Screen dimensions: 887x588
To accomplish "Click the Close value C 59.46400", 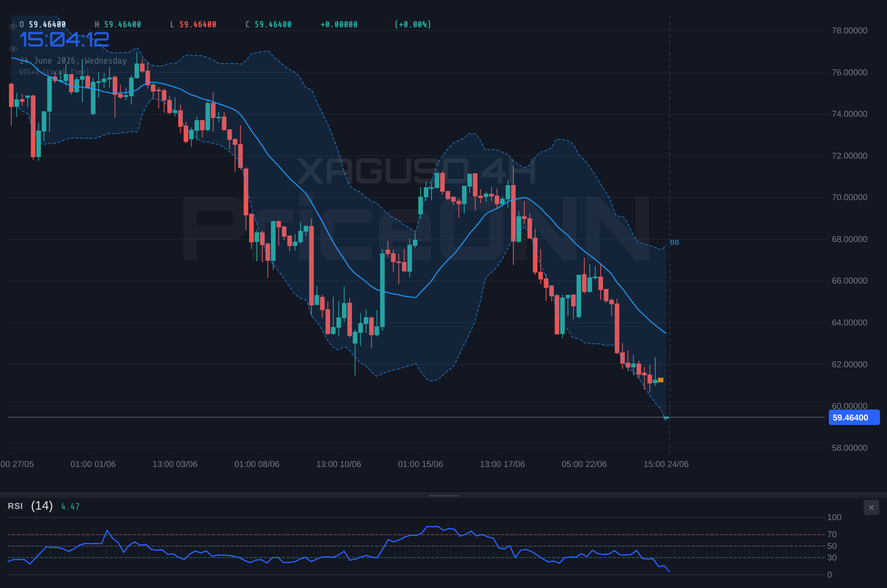I will point(269,24).
